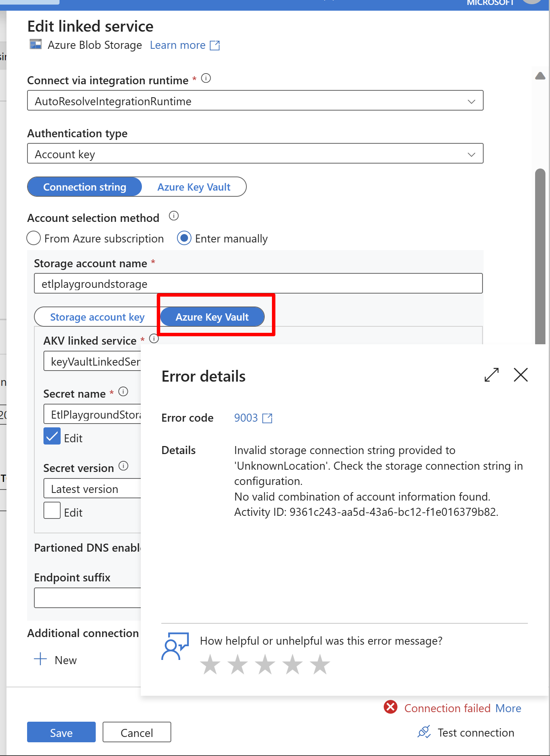Screen dimensions: 550x756
Task: Click the Storage account name input field
Action: tap(258, 284)
